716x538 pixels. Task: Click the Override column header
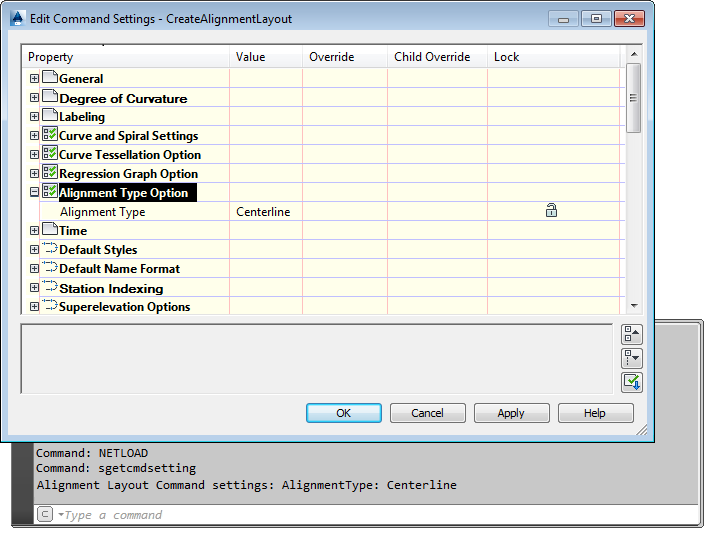point(345,57)
